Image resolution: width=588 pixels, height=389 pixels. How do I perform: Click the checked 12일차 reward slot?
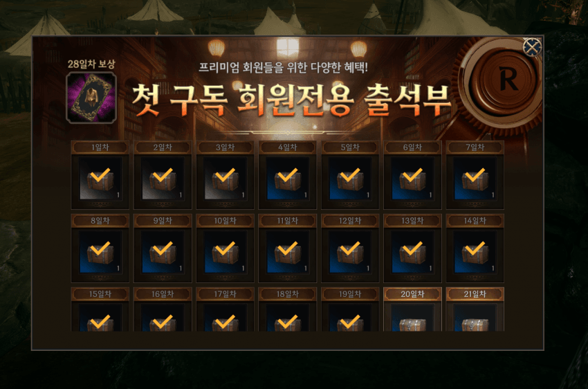tap(350, 252)
